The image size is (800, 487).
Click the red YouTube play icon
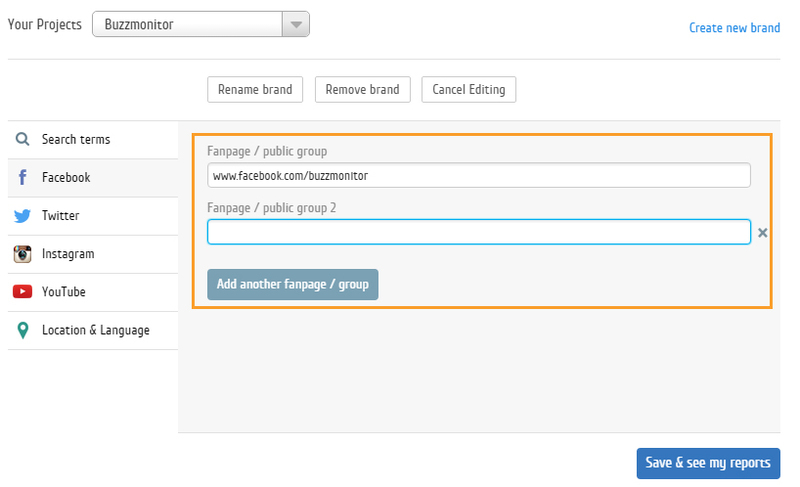click(22, 292)
